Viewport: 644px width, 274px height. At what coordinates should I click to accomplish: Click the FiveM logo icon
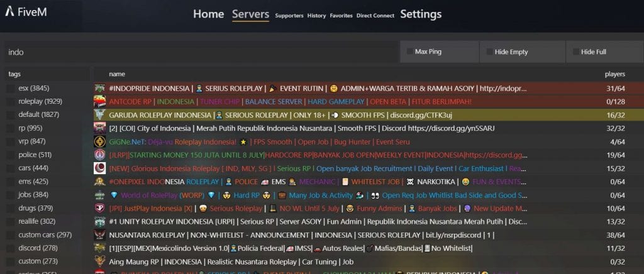(x=9, y=11)
